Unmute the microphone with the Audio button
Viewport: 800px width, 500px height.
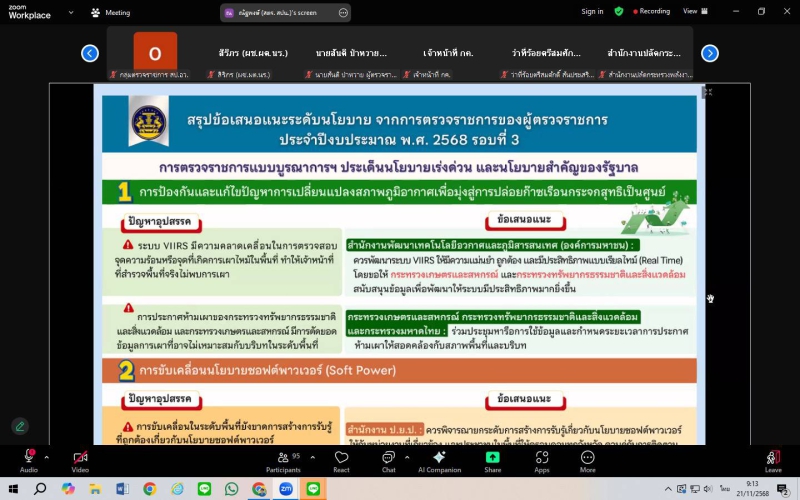[x=29, y=458]
